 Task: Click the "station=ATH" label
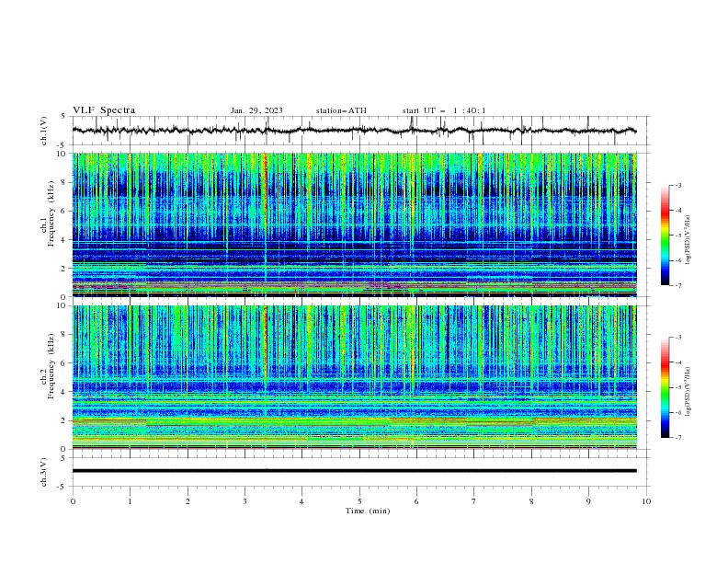tap(341, 110)
